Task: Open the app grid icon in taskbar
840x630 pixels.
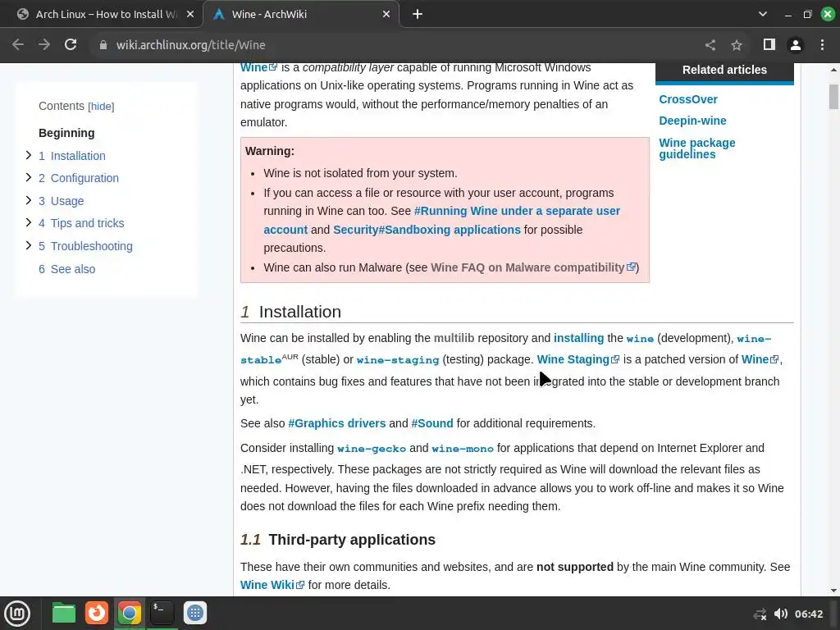Action: [195, 614]
